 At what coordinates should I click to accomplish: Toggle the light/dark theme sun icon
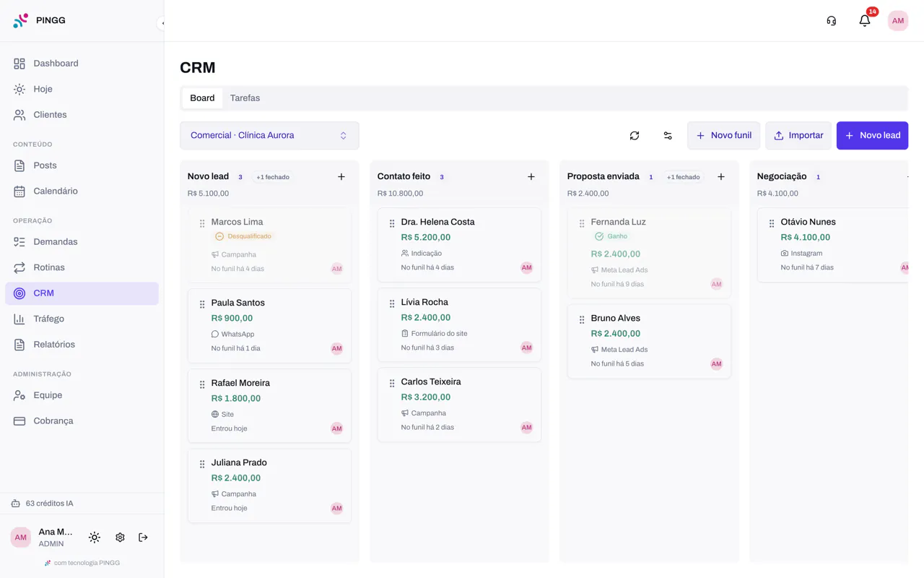(95, 538)
